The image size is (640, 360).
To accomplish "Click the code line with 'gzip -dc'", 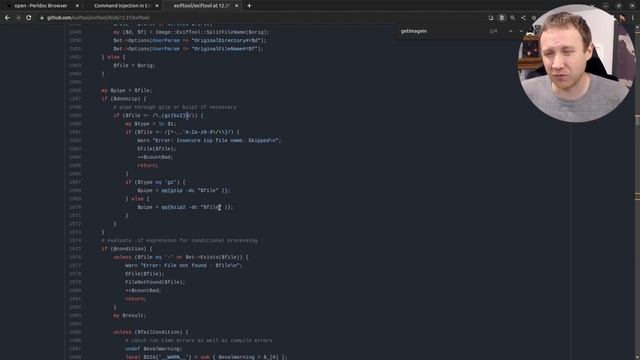I will coord(184,191).
